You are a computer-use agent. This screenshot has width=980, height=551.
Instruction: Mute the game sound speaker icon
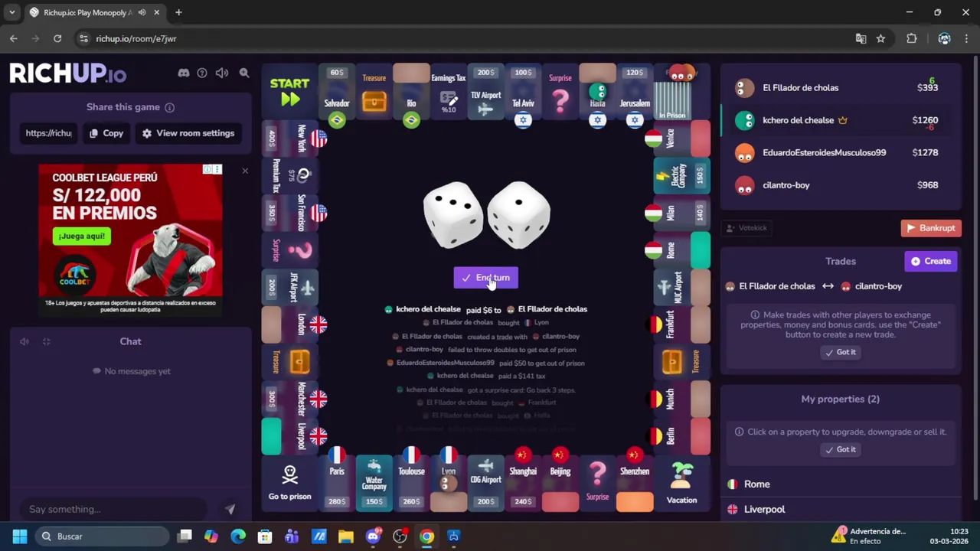(222, 73)
